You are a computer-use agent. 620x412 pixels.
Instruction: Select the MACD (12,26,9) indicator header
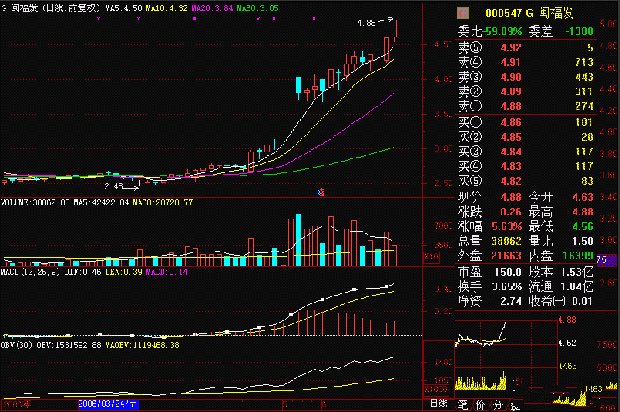pyautogui.click(x=94, y=272)
